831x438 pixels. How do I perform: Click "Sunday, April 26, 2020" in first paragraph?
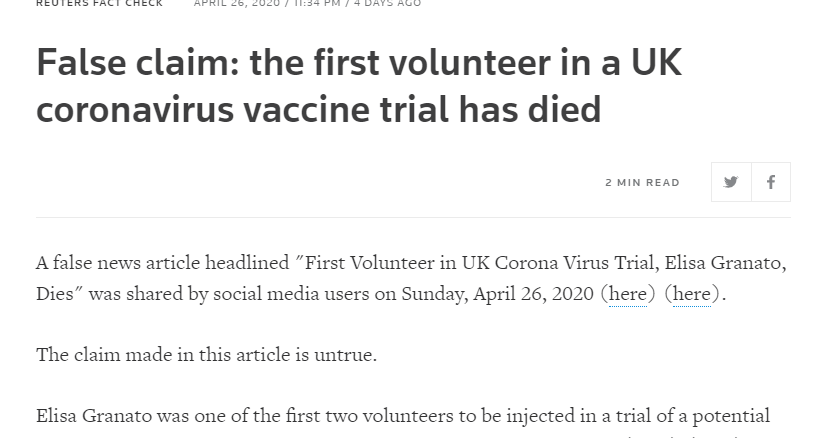click(x=497, y=294)
